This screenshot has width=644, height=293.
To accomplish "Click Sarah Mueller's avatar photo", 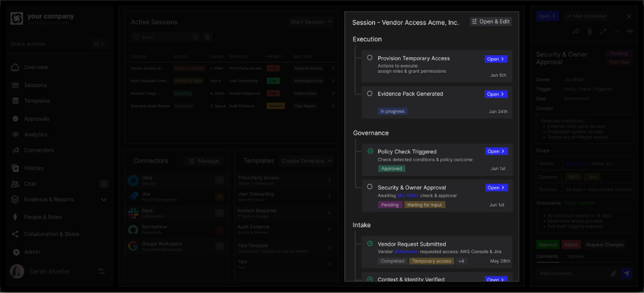I will [x=17, y=272].
